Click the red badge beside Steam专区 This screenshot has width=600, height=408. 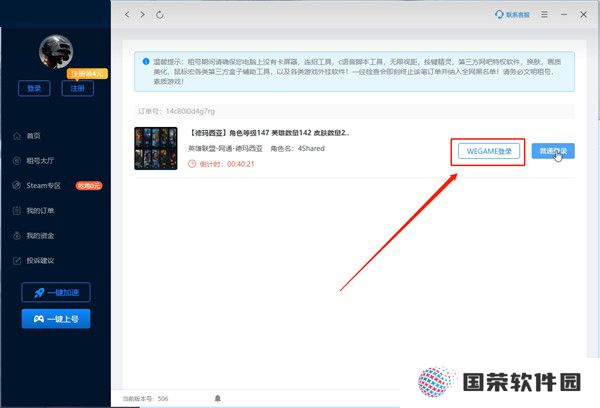[x=89, y=186]
